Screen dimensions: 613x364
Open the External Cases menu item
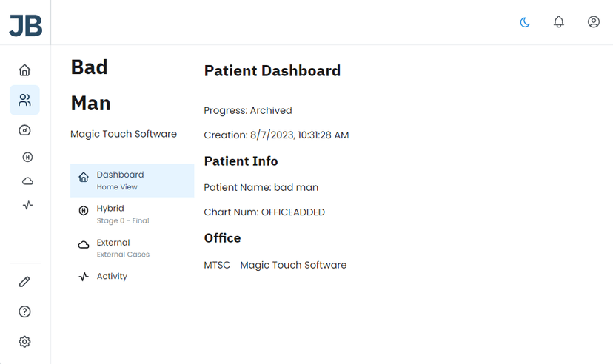tap(132, 248)
